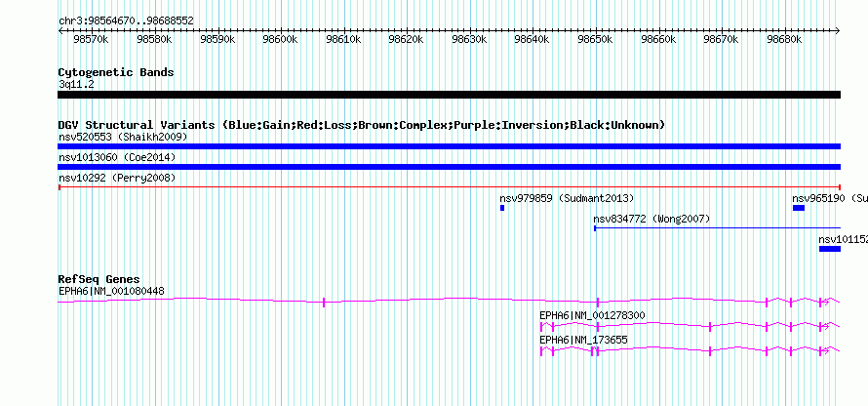
Task: Click the 98680k ruler tick label
Action: [x=784, y=40]
